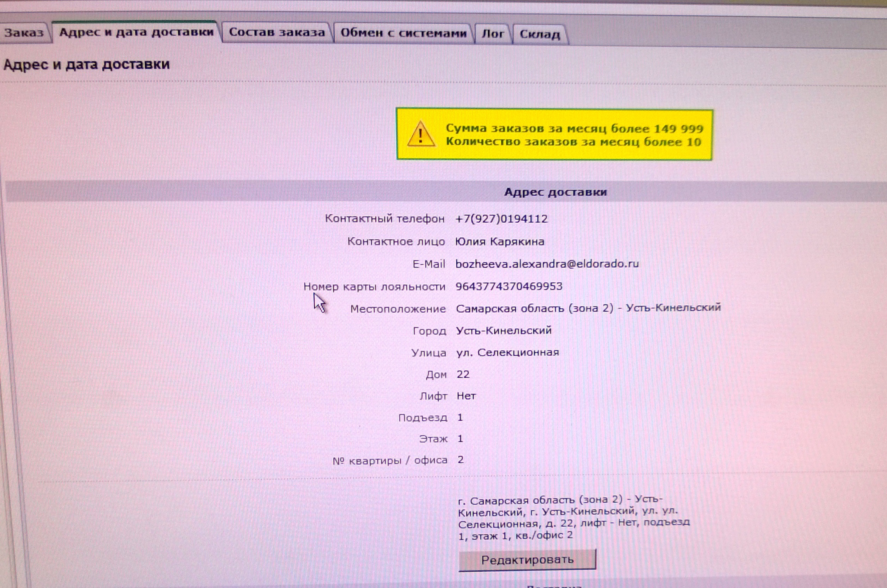Click the yellow warning triangle icon
This screenshot has height=588, width=887.
(x=421, y=134)
